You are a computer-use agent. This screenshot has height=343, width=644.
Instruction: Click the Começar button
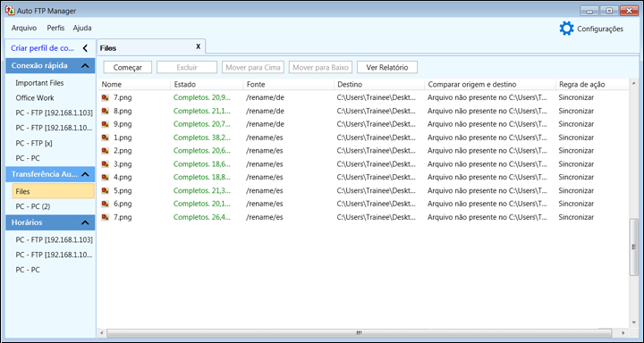pyautogui.click(x=128, y=67)
